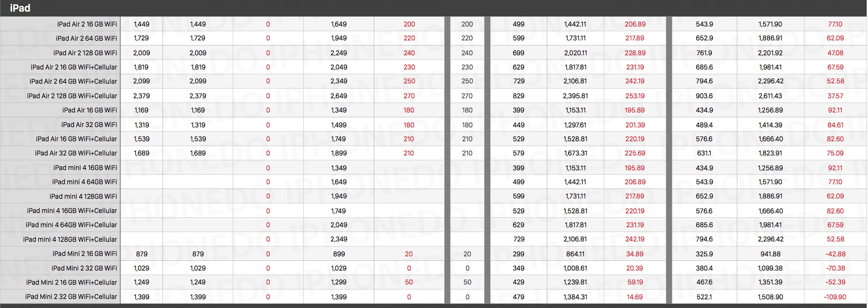Click the red 14.69 cell
Screen dimensions: 868x308
pos(635,297)
